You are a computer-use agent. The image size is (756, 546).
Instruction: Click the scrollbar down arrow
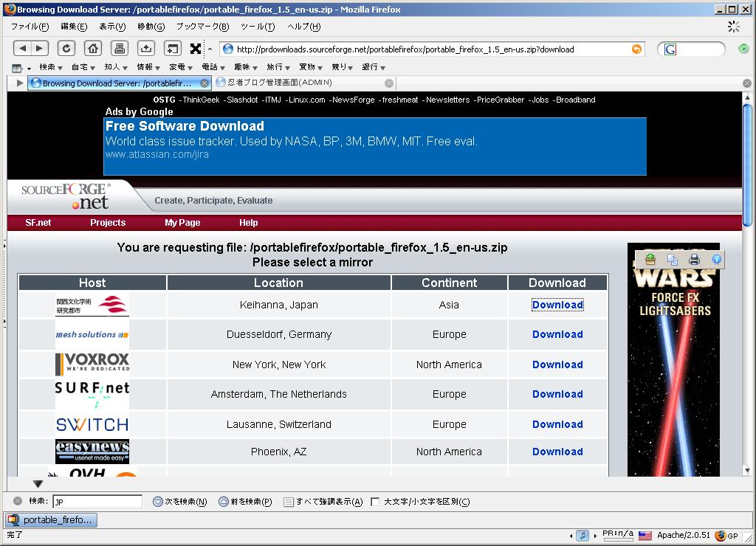tap(747, 471)
